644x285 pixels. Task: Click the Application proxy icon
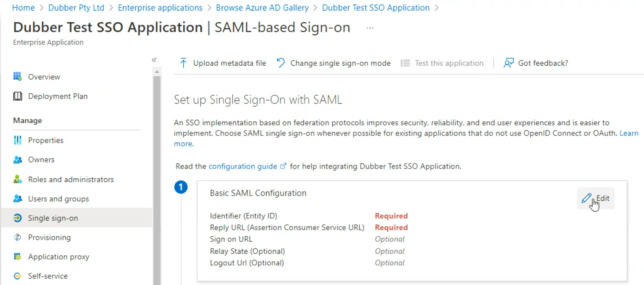pos(17,256)
